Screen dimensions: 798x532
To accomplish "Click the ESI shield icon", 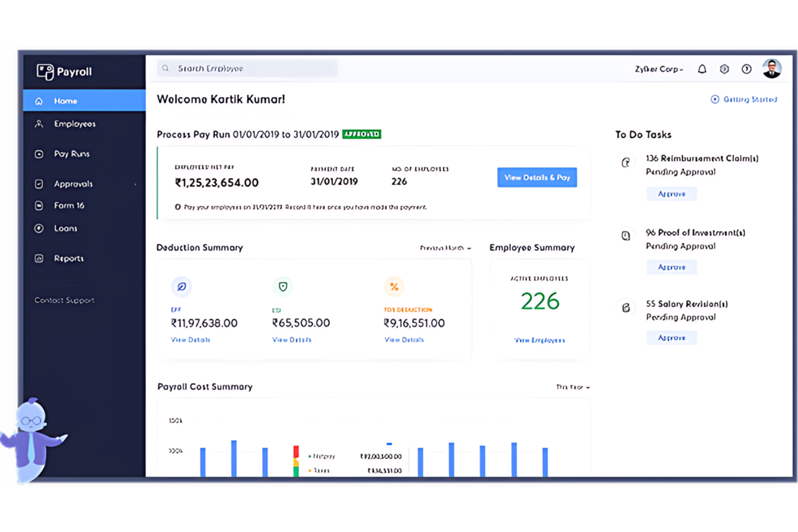I will (283, 287).
